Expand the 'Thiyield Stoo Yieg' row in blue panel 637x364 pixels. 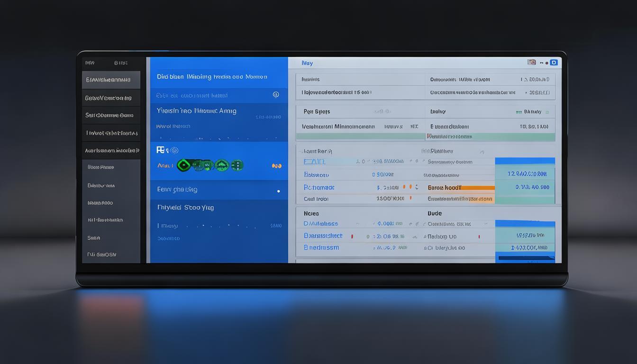(185, 208)
